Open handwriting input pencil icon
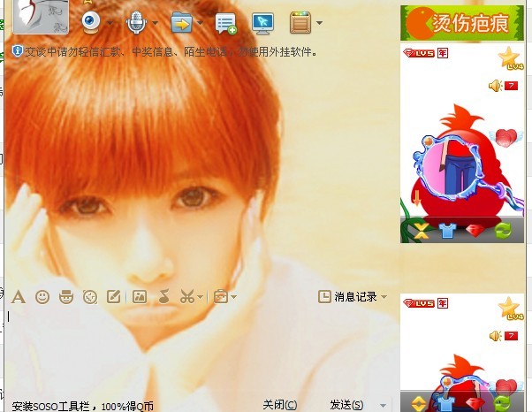Viewport: 532px width, 412px height. [x=114, y=297]
